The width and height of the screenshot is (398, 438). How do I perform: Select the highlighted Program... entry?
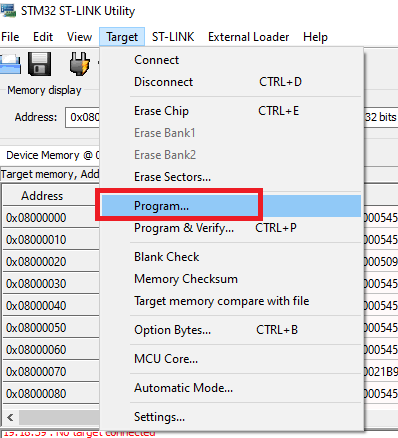tap(231, 206)
